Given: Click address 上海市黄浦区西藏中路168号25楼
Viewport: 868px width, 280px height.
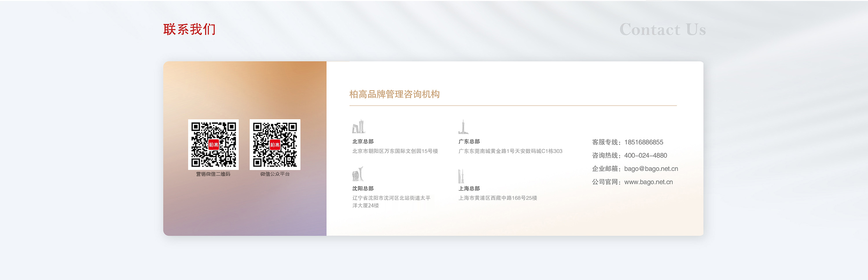Looking at the screenshot, I should [498, 198].
